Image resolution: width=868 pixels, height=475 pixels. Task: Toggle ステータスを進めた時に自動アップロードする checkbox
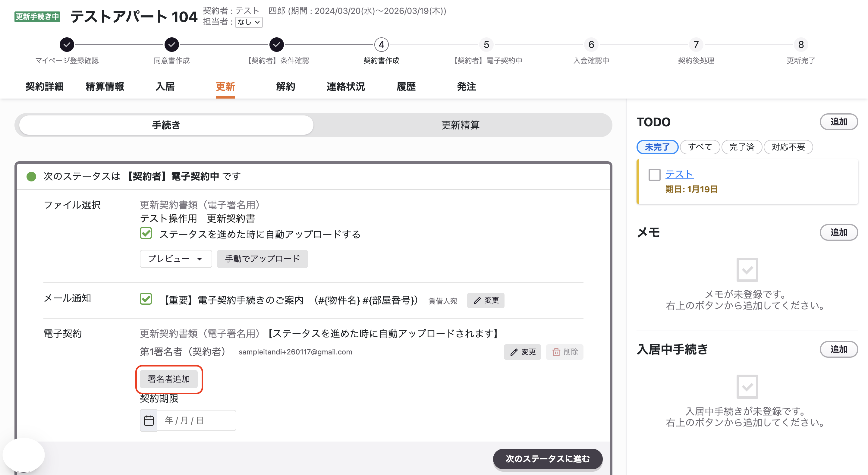[146, 233]
